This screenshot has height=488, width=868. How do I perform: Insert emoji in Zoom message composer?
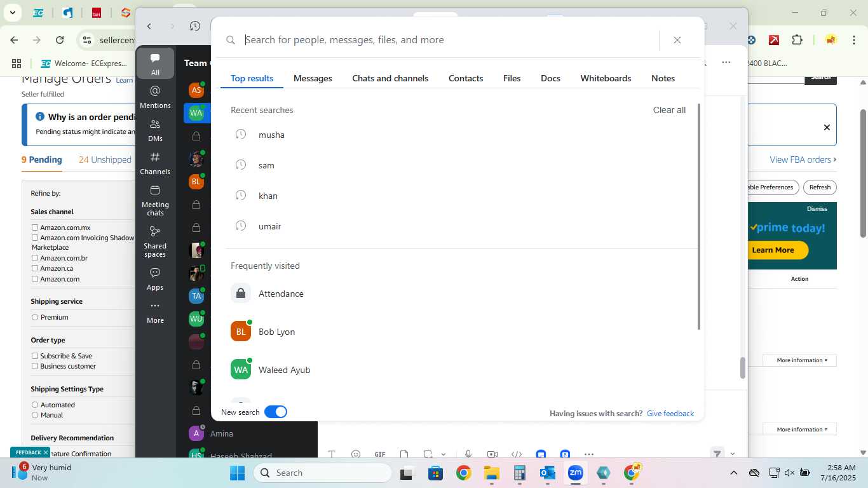point(356,454)
